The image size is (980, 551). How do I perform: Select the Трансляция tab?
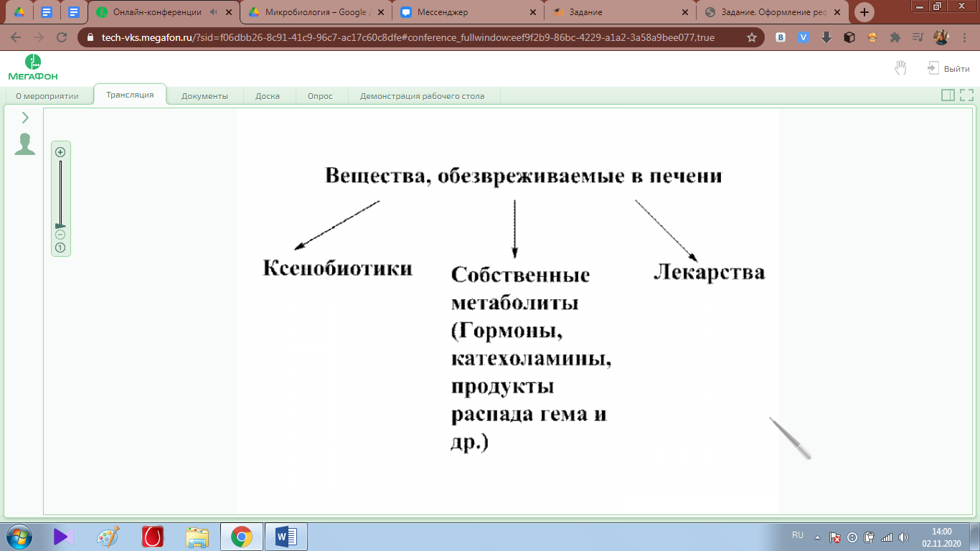130,95
